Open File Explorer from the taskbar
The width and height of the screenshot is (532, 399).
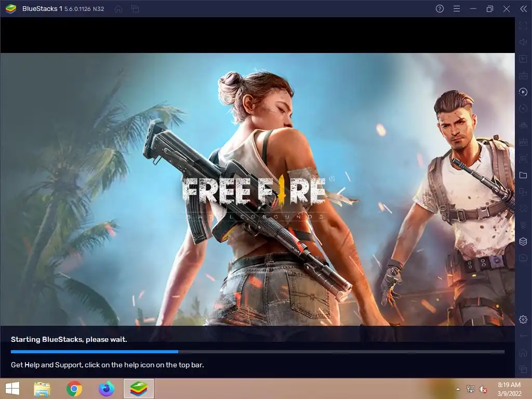[42, 389]
